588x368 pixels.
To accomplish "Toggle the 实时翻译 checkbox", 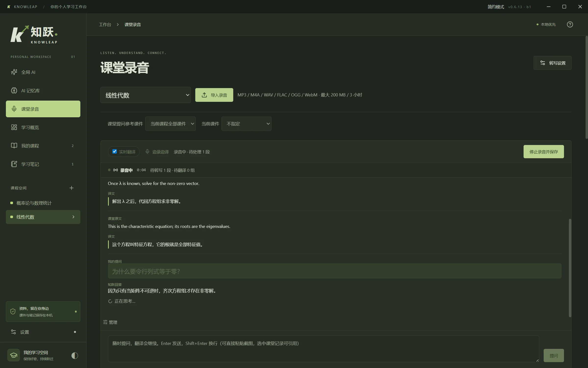I will click(114, 151).
